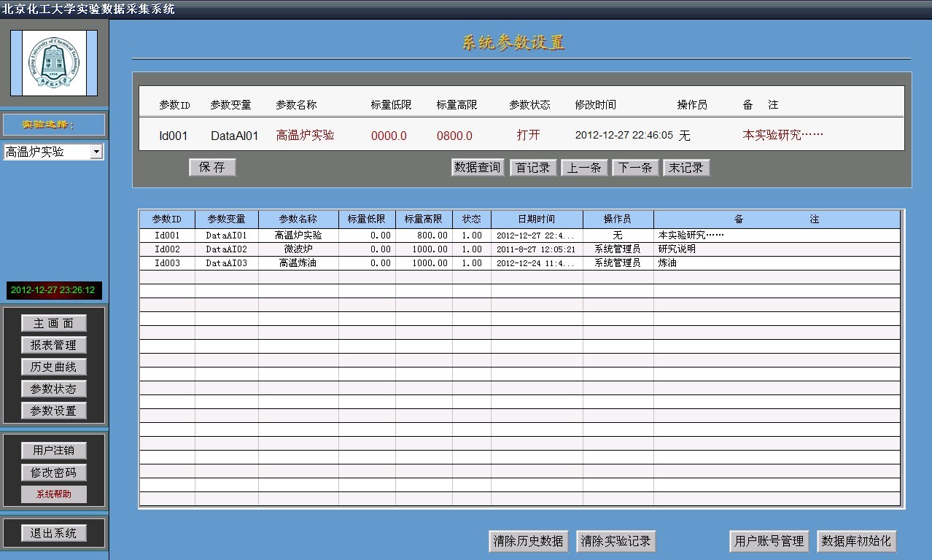Click table cell 800.00
The width and height of the screenshot is (932, 560).
(x=424, y=236)
